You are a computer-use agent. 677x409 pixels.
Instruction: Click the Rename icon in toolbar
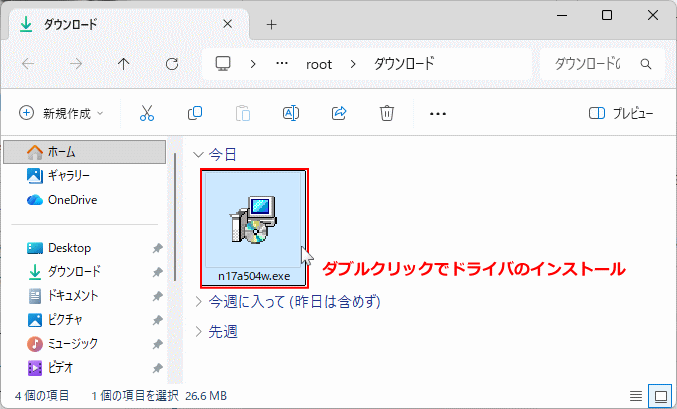291,113
